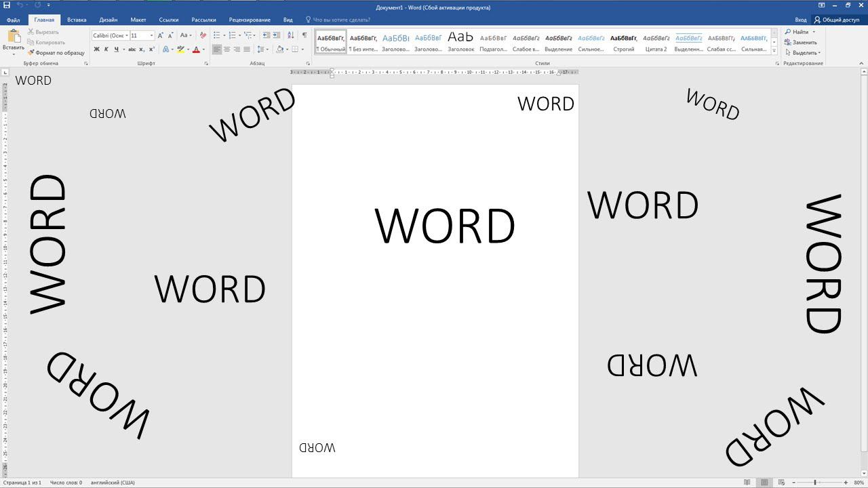Toggle bold formatting (Ж)

(96, 49)
